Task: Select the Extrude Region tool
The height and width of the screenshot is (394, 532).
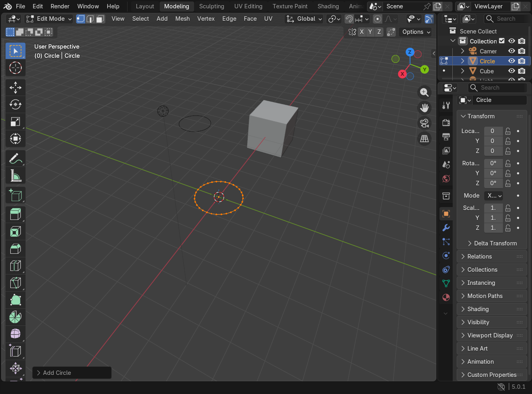Action: [x=16, y=214]
